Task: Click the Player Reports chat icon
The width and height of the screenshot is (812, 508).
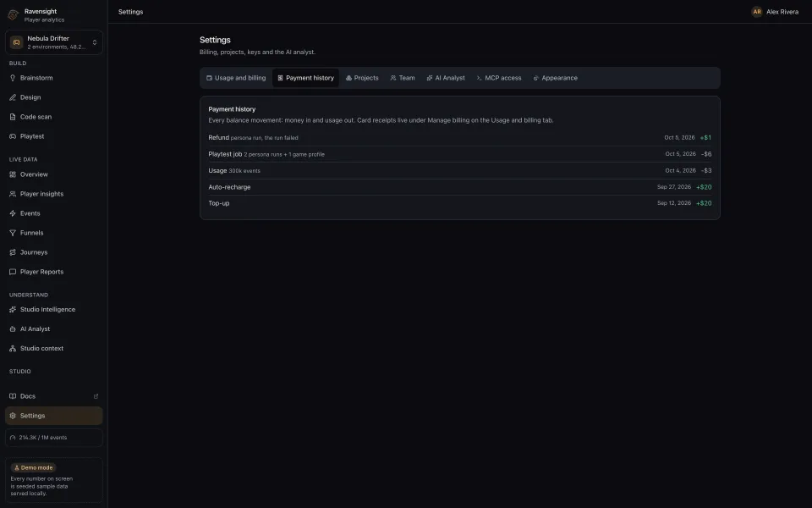Action: pos(13,272)
